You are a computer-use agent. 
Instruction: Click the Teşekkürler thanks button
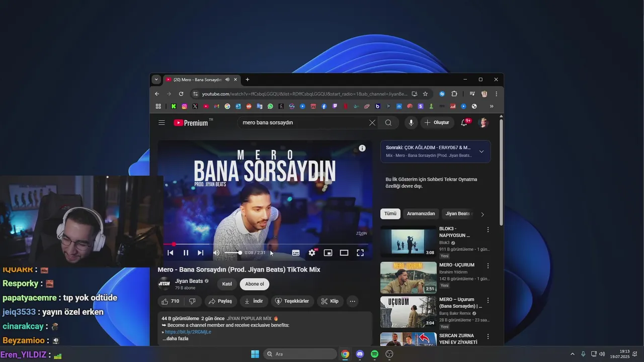coord(293,301)
